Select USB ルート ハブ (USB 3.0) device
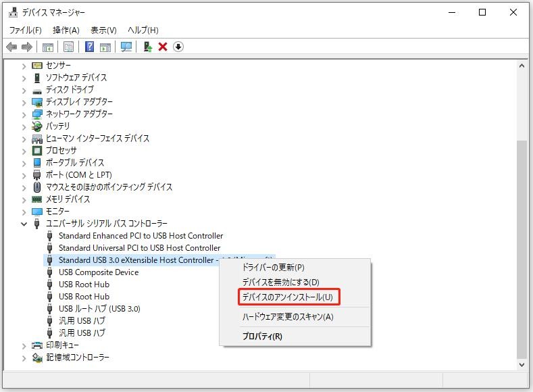Screen dimensions: 533x392 pos(99,309)
